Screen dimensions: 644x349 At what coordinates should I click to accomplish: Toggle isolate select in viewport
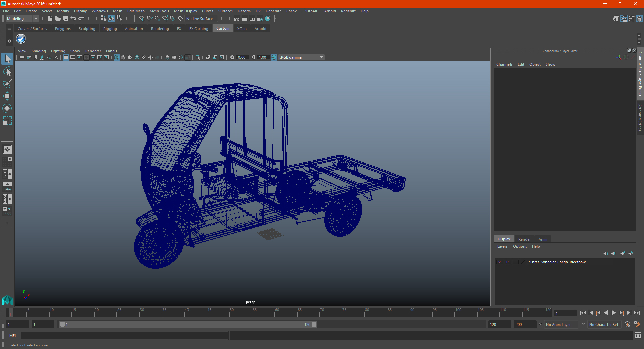(x=198, y=57)
